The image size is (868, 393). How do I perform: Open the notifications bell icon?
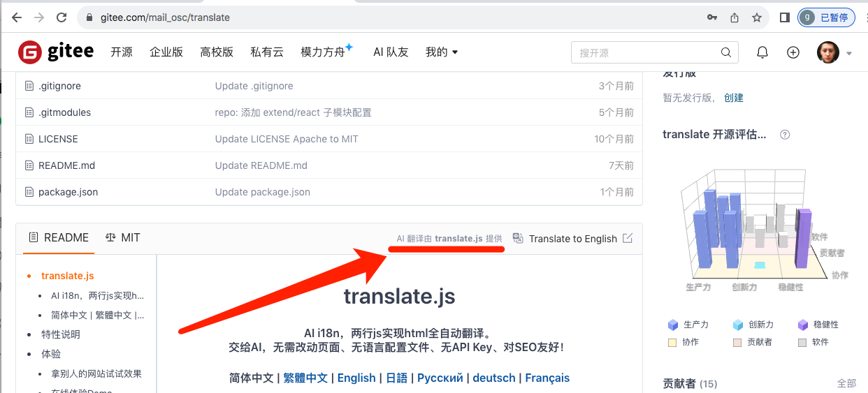click(x=762, y=52)
